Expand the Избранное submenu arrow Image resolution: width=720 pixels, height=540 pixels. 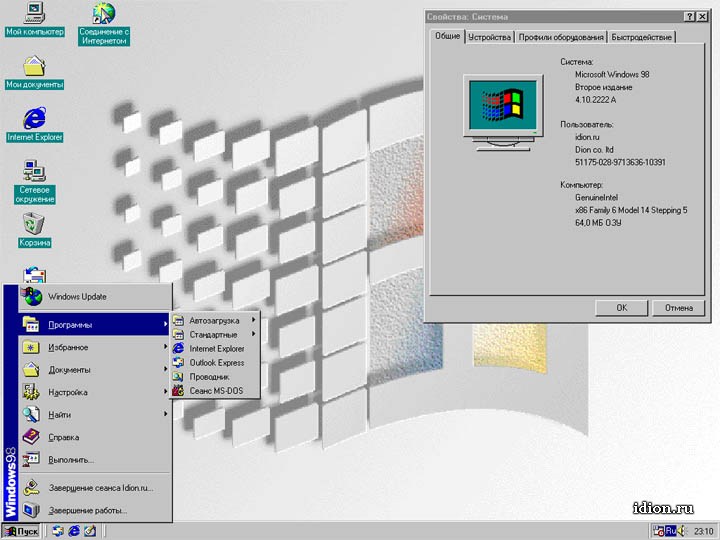tap(165, 347)
